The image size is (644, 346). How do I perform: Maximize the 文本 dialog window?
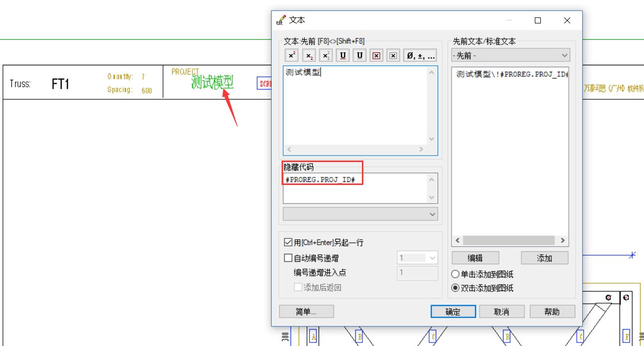[538, 20]
